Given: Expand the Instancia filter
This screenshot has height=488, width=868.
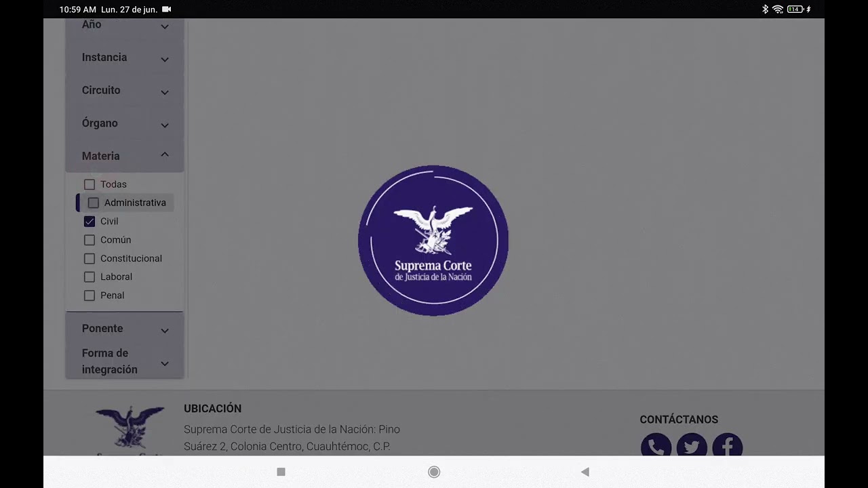Looking at the screenshot, I should tap(125, 58).
